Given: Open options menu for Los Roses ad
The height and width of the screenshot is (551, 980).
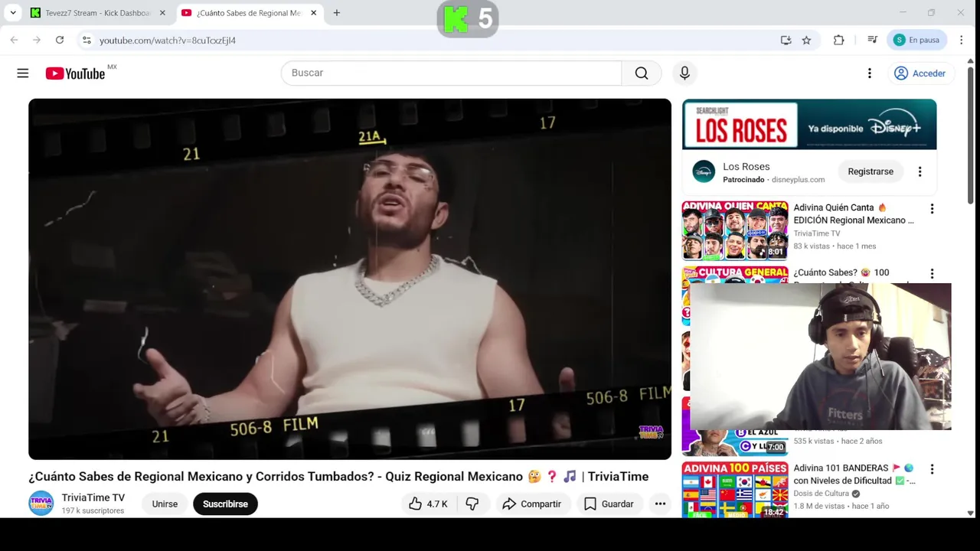Looking at the screenshot, I should [920, 171].
